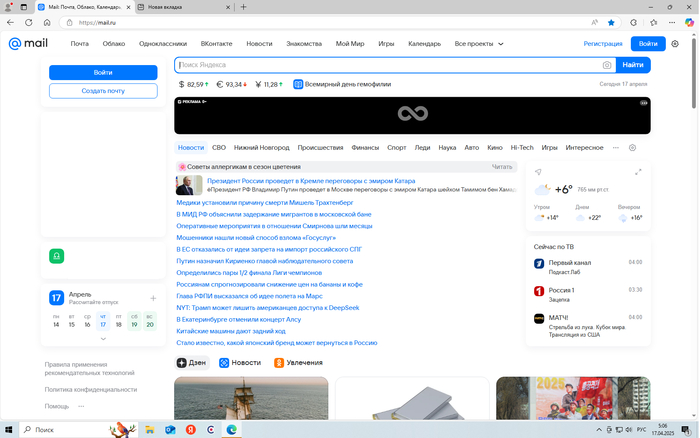The height and width of the screenshot is (438, 700).
Task: Select Увлечения feed tab
Action: 298,363
